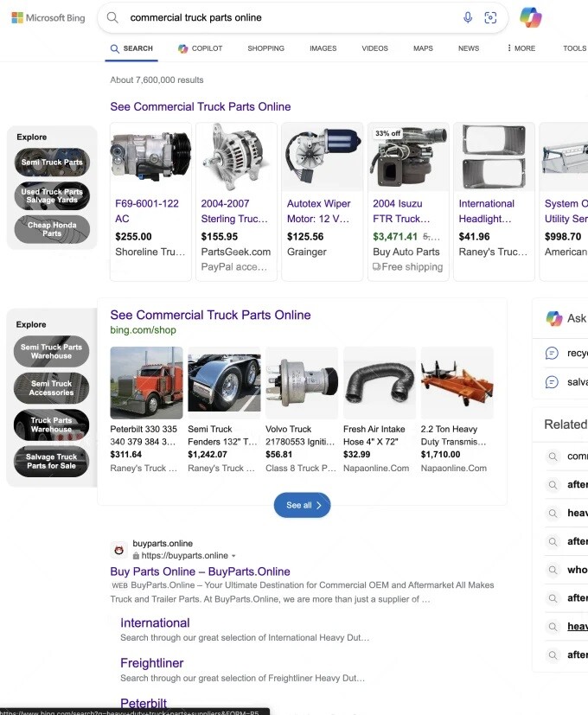
Task: Click 'Free shipping' label on Isuzu card
Action: [x=408, y=267]
